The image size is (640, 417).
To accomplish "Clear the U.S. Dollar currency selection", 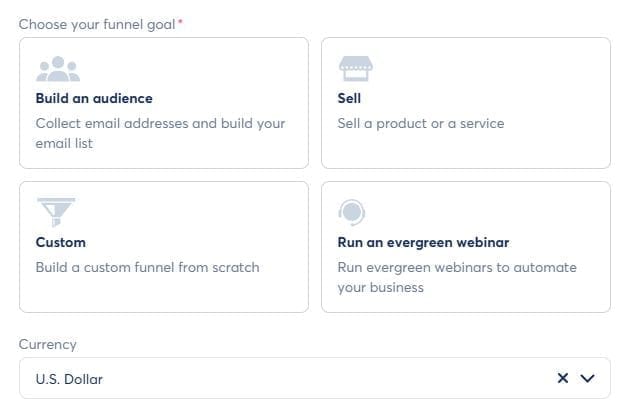I will pyautogui.click(x=563, y=379).
